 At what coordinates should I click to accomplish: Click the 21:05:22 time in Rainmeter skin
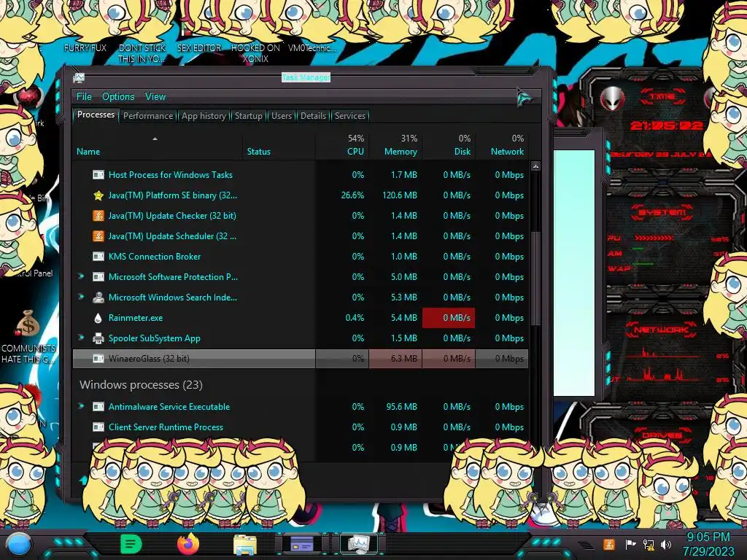coord(666,125)
